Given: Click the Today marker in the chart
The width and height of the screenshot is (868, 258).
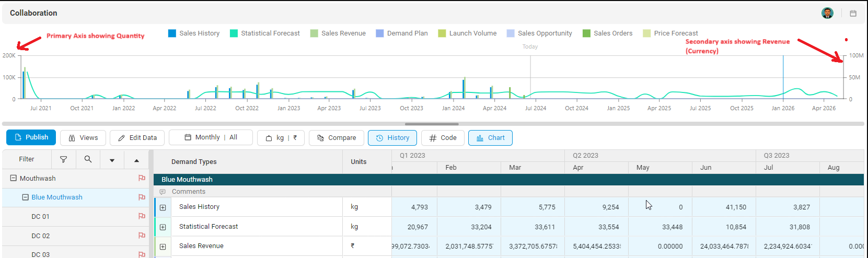Looking at the screenshot, I should coord(530,47).
